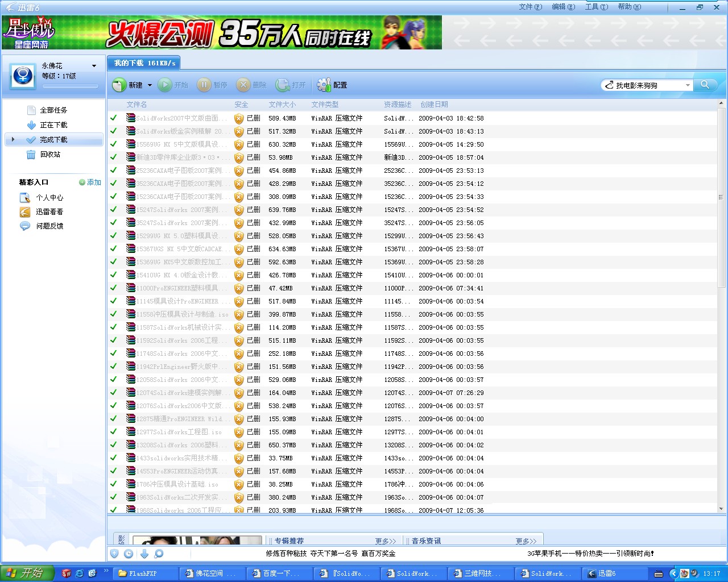Click the 暂停 pause icon

click(204, 85)
